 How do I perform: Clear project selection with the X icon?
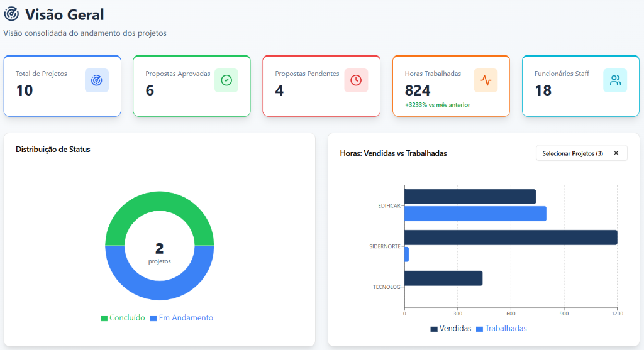(x=616, y=153)
